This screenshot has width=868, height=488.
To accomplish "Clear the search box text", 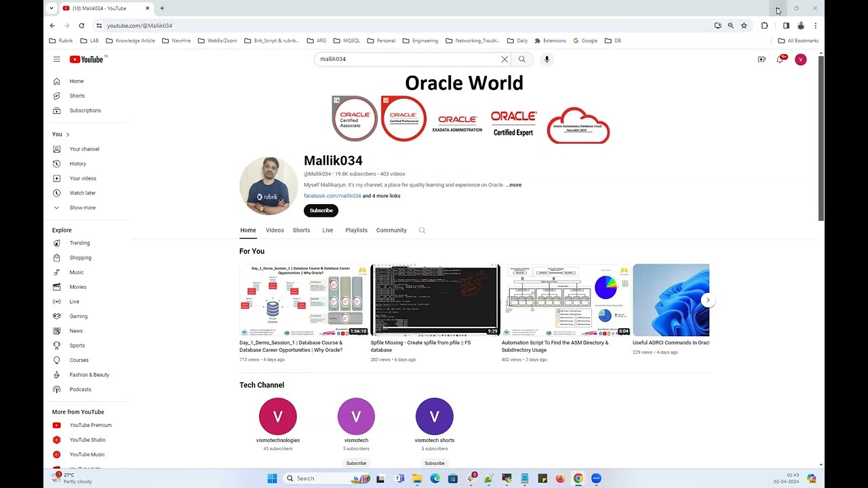I will tap(505, 60).
